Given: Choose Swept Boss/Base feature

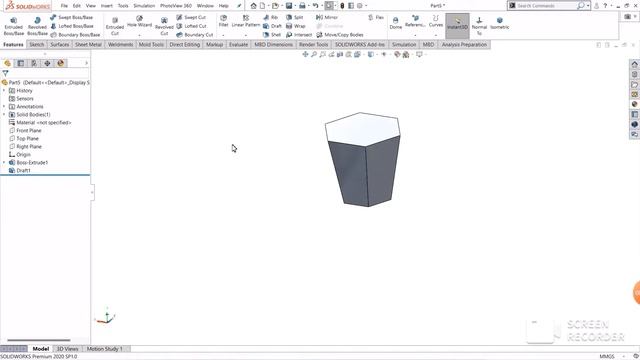Looking at the screenshot, I should click(71, 18).
